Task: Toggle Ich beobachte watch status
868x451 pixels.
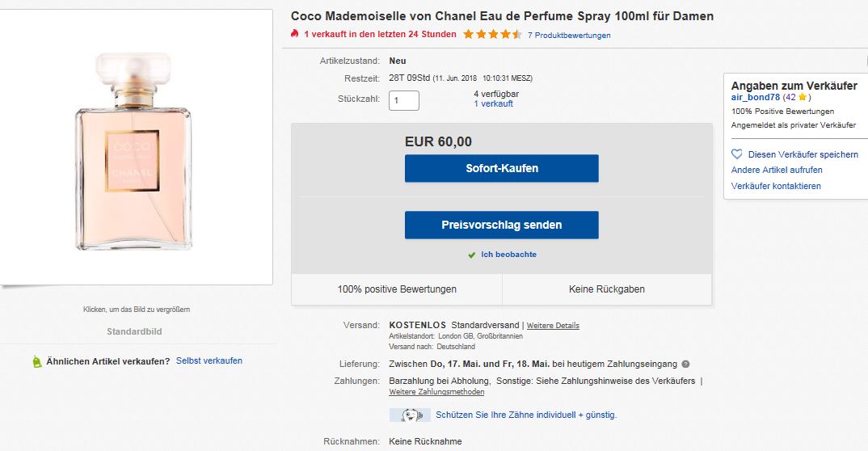Action: coord(508,255)
